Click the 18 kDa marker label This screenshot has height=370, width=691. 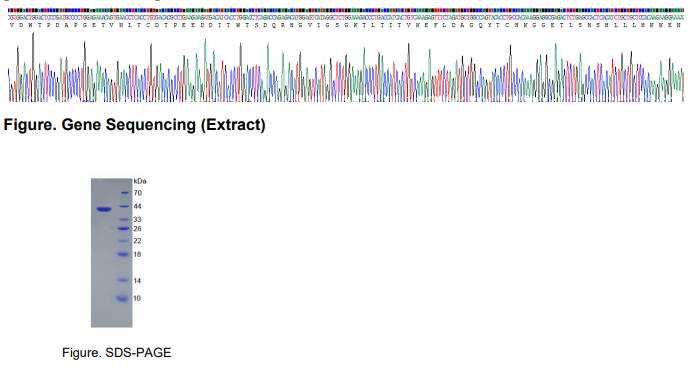tap(137, 255)
